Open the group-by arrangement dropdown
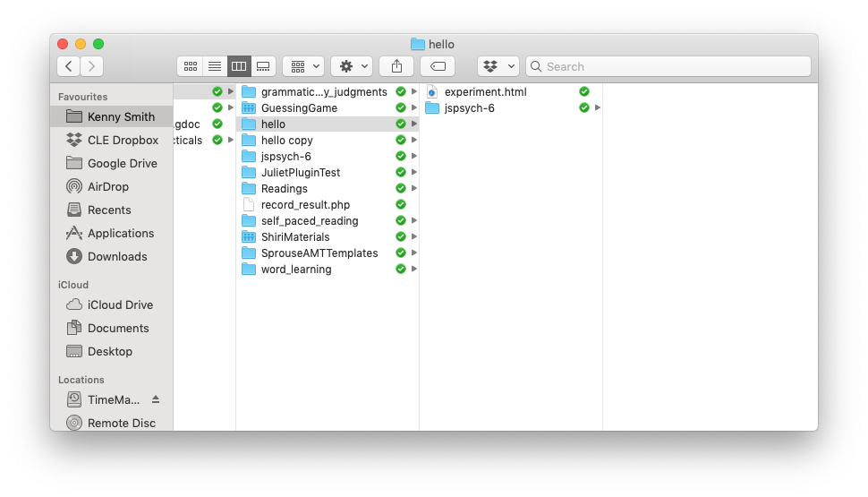 (x=303, y=66)
